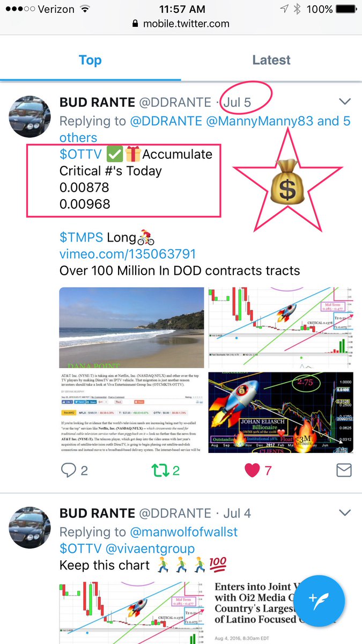Open the vimeo.com/135063791 link

[128, 254]
